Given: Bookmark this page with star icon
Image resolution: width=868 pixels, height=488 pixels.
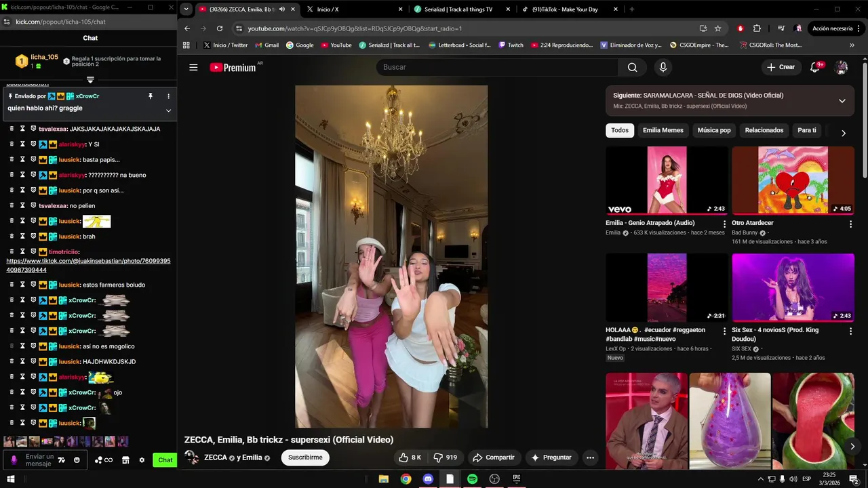Looking at the screenshot, I should [718, 28].
